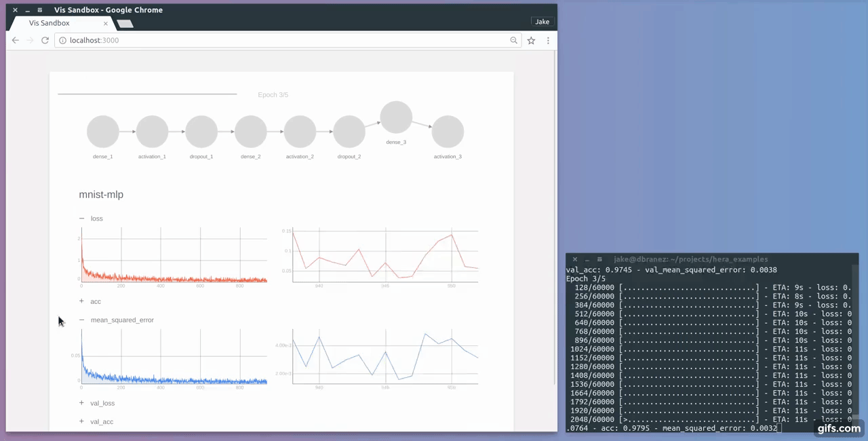Click the full-history red loss chart

click(x=174, y=254)
